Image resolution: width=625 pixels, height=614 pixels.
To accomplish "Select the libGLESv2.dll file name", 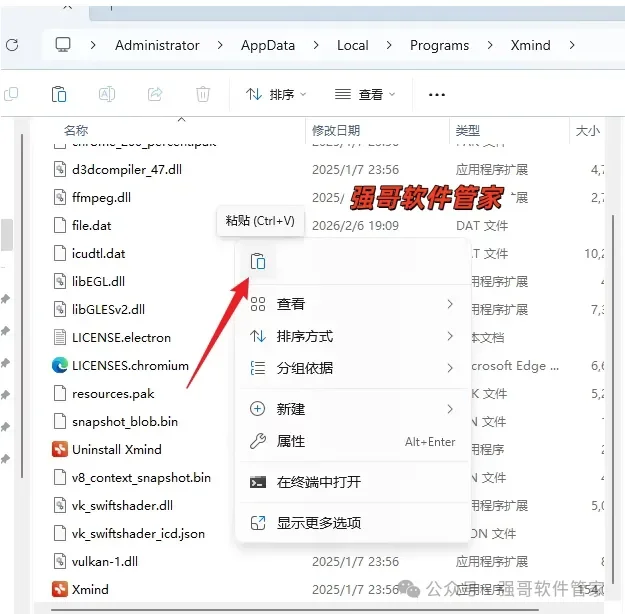I will (108, 309).
